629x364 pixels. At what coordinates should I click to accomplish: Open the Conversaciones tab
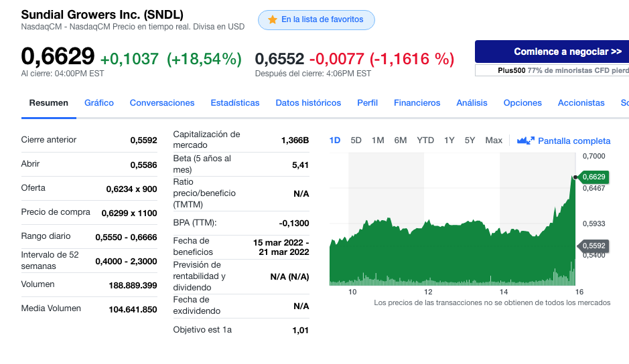(162, 103)
